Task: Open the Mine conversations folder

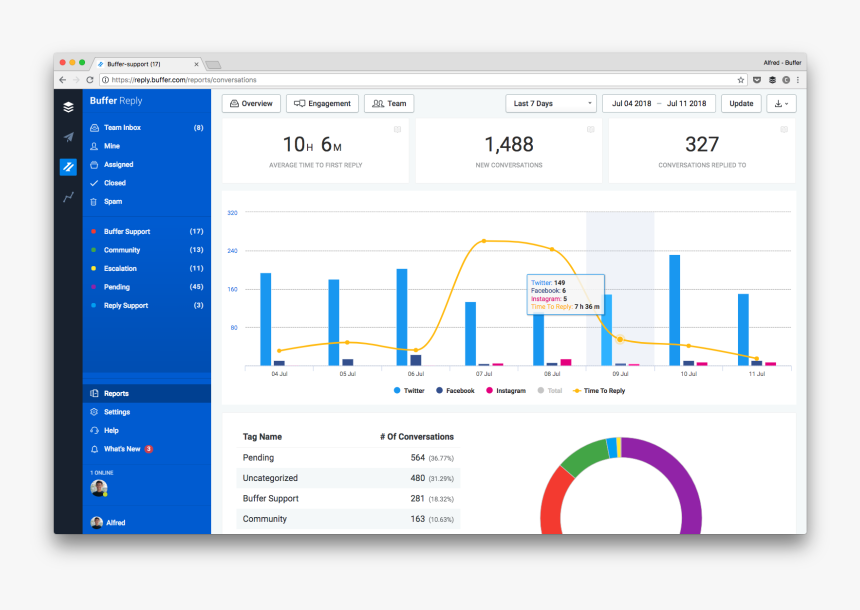Action: (146, 146)
